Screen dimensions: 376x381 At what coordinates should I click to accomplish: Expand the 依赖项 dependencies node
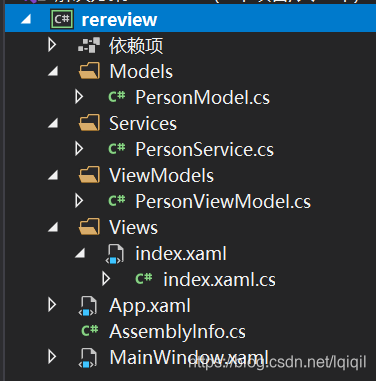click(x=52, y=45)
